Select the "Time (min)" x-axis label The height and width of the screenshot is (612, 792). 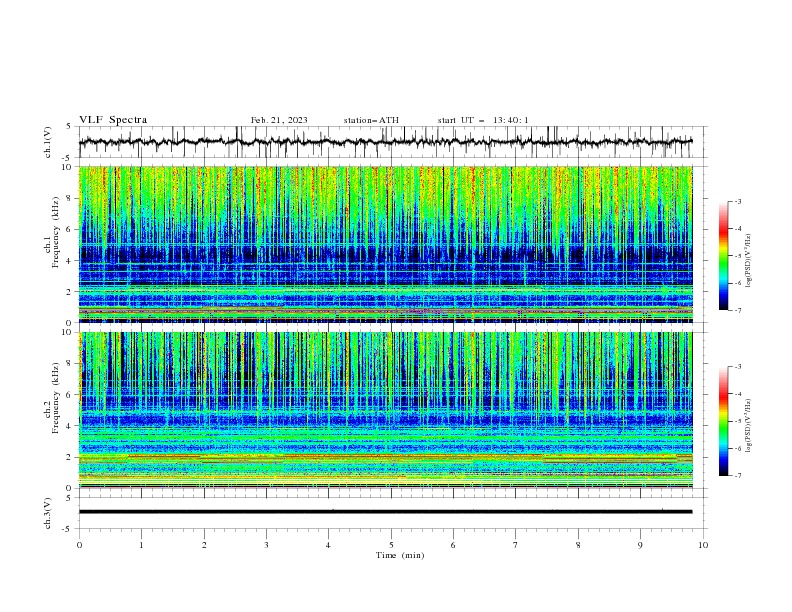400,555
